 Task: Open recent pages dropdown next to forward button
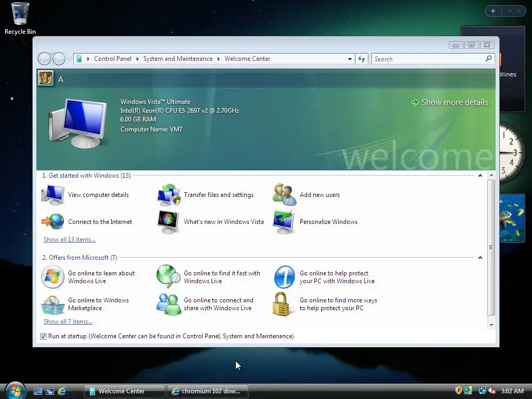[x=70, y=59]
